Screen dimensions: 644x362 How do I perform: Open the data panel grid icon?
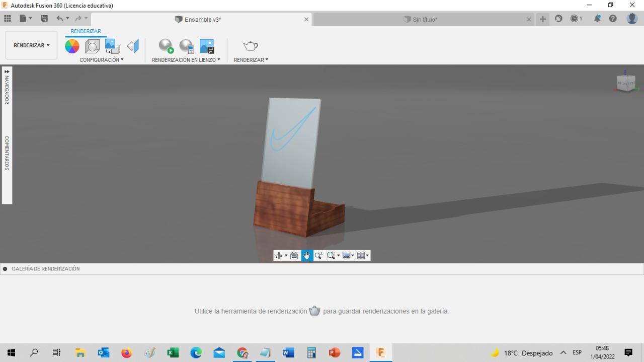pos(8,19)
